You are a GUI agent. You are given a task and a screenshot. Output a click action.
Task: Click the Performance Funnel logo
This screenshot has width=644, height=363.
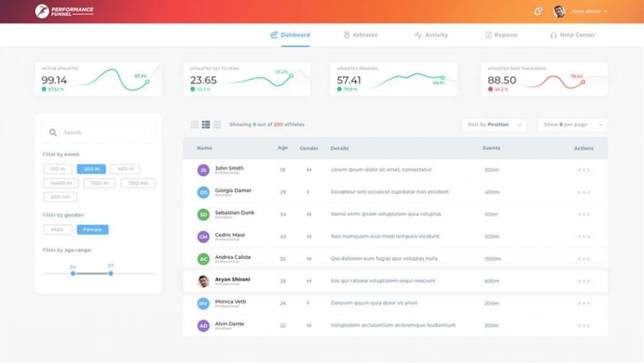(65, 11)
